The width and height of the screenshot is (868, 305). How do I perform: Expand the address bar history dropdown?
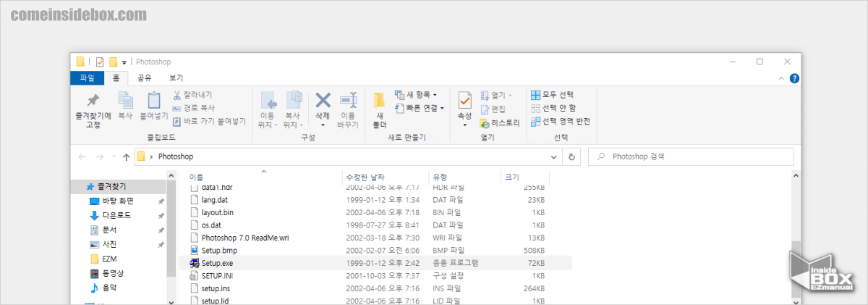(x=555, y=156)
